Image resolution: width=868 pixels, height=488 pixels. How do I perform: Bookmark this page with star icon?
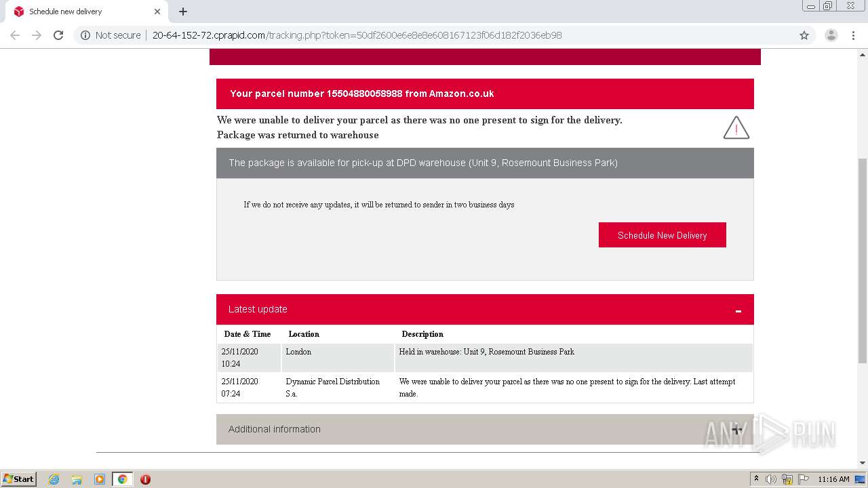pyautogui.click(x=804, y=35)
